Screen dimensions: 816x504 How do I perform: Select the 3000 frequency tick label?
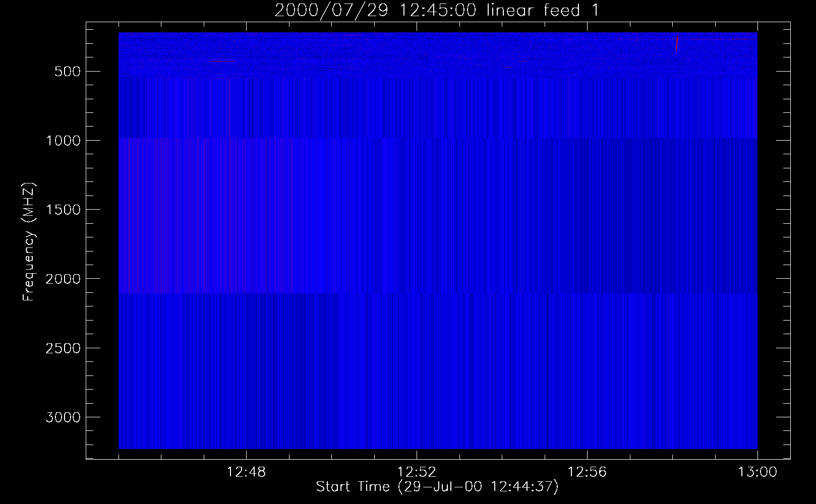[63, 417]
